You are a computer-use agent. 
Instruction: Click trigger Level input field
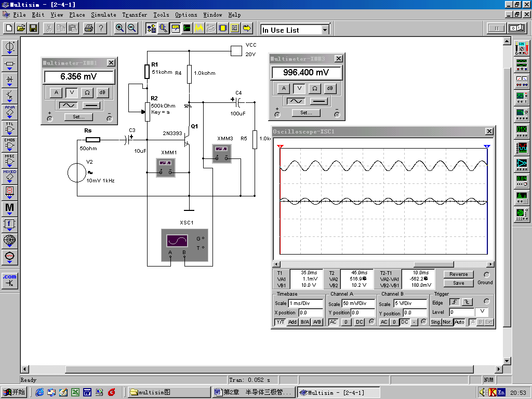[x=462, y=312]
